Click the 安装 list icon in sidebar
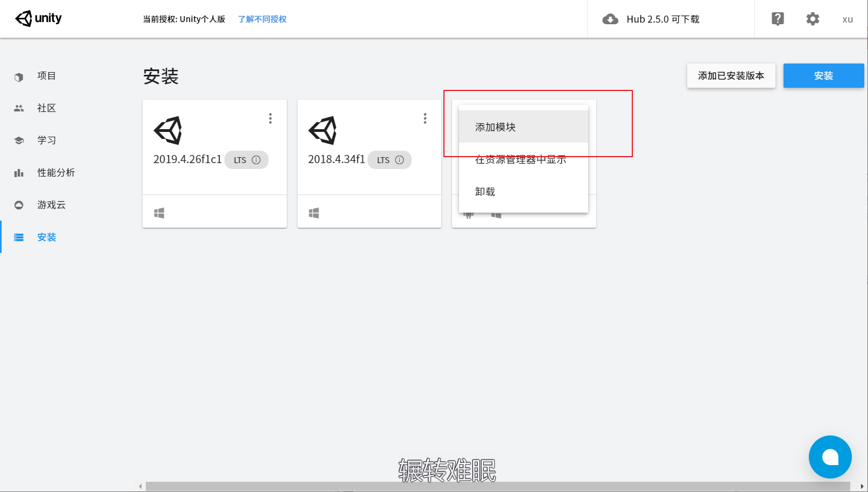The height and width of the screenshot is (492, 868). tap(19, 237)
